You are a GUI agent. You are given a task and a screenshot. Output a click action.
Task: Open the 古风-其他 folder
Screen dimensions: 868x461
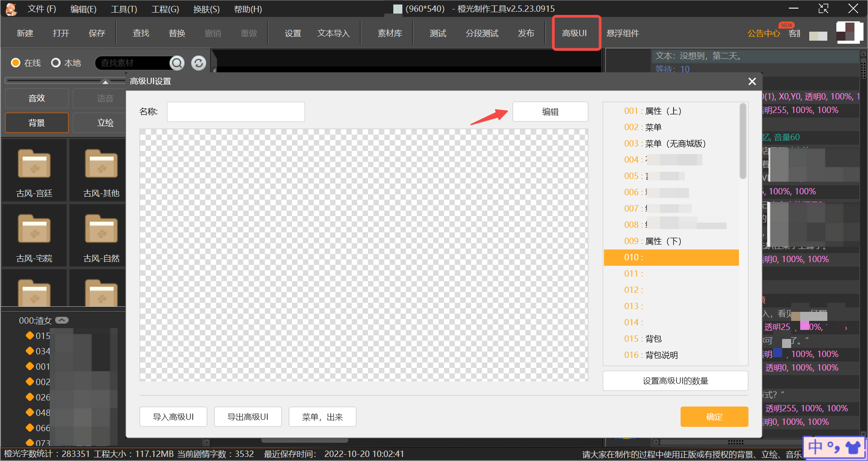[101, 171]
